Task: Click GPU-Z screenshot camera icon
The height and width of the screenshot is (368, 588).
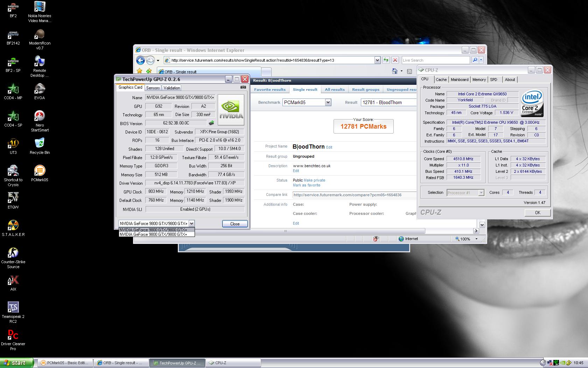Action: coord(243,87)
